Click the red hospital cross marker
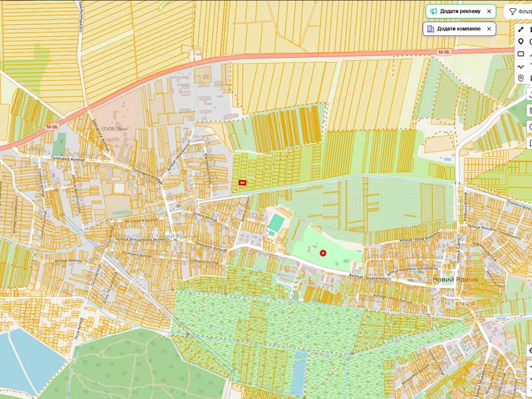 pos(323,253)
